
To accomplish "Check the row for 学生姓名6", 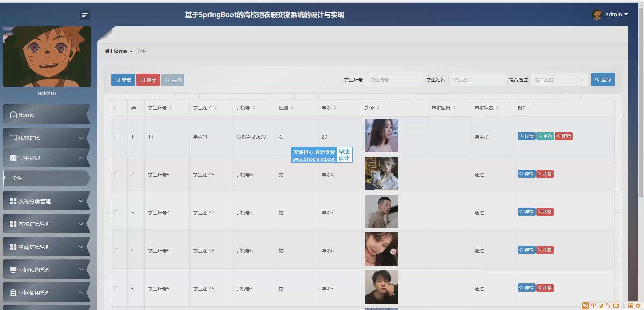I will coord(117,251).
